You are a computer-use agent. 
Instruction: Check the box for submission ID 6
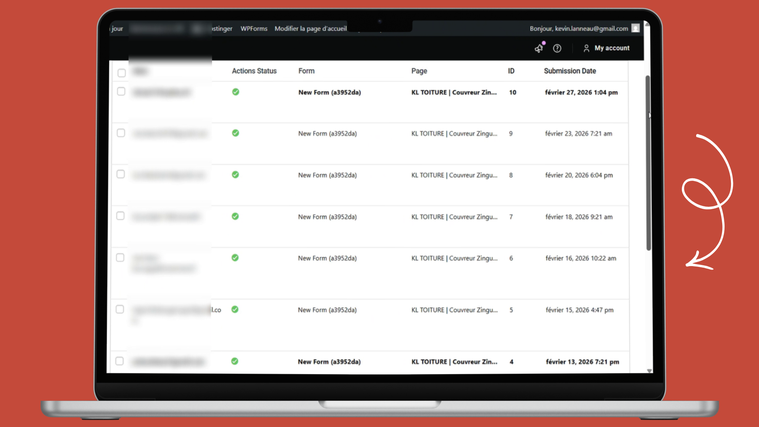pyautogui.click(x=120, y=258)
